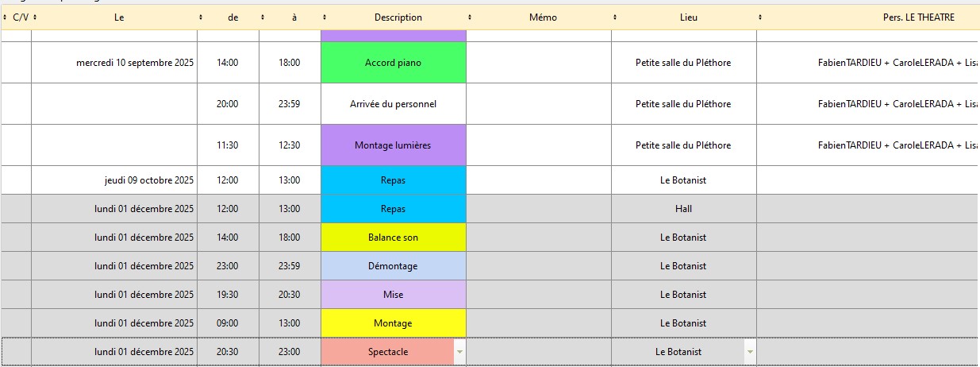This screenshot has width=980, height=367.
Task: Click sort arrows left of Lieu header
Action: [615, 17]
